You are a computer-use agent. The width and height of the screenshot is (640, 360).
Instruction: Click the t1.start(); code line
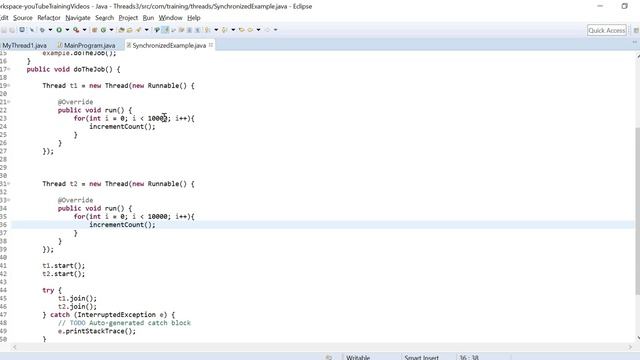64,266
